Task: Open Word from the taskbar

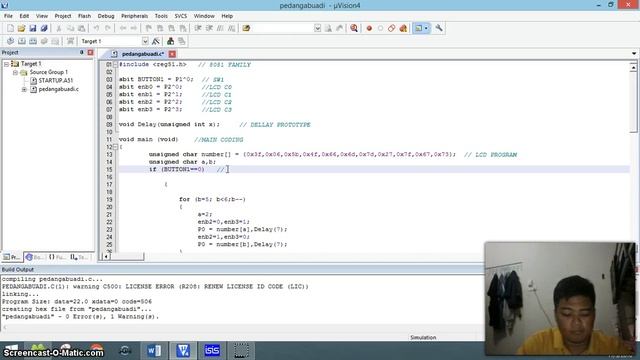Action: pyautogui.click(x=154, y=350)
